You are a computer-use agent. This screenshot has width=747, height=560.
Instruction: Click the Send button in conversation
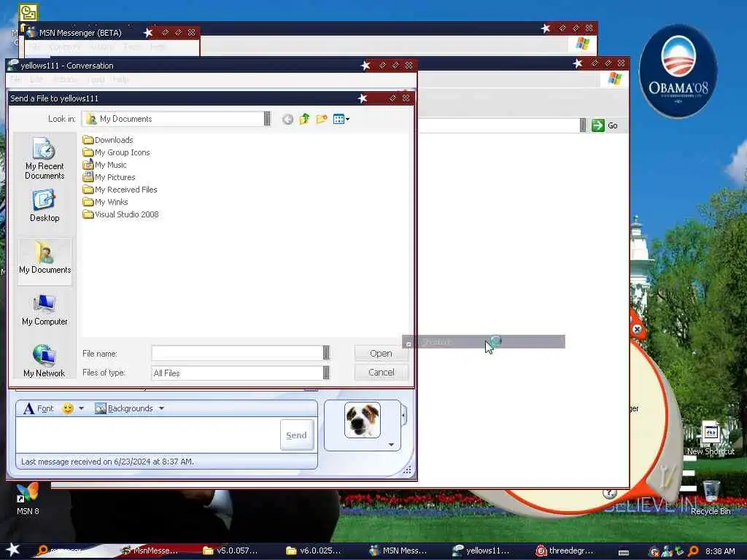pos(296,435)
